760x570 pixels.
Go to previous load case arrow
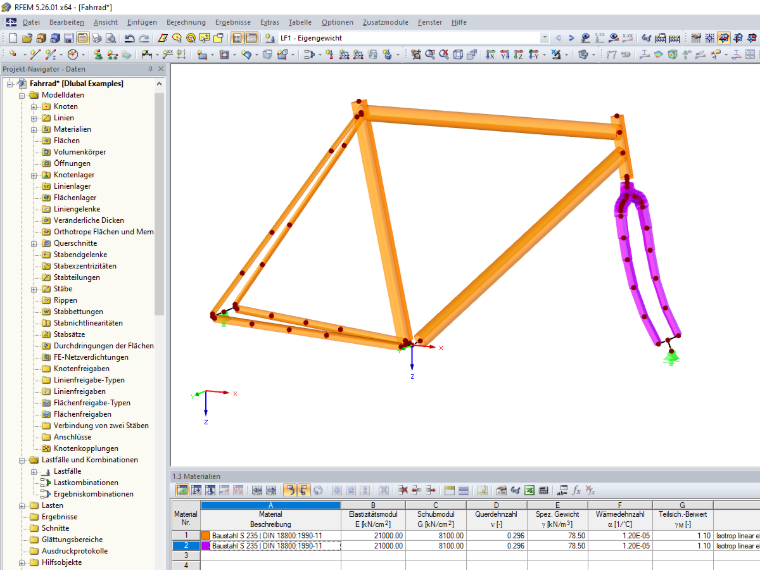pyautogui.click(x=558, y=38)
